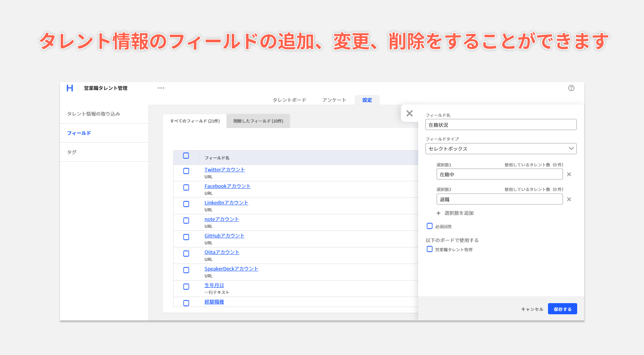Toggle the select-all checkbox in table header
644x355 pixels.
(x=186, y=156)
